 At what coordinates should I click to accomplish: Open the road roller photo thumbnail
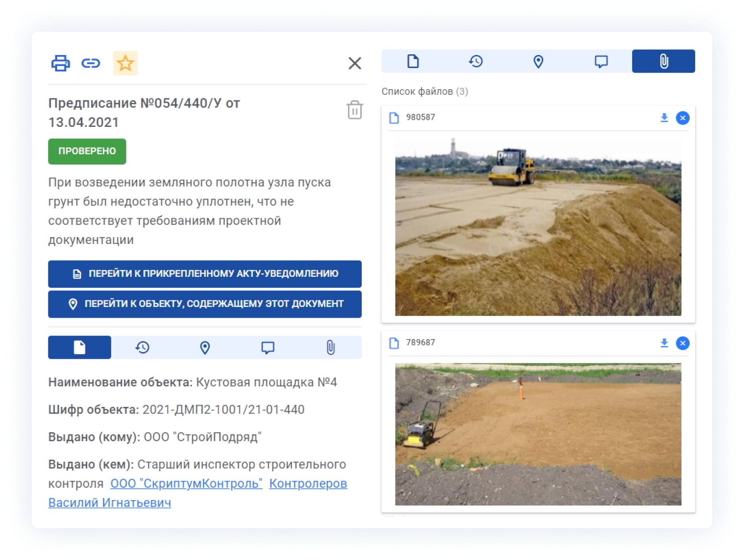[x=538, y=226]
